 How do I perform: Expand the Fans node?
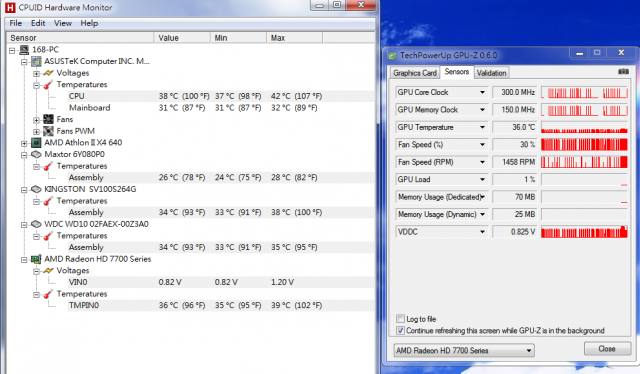[x=36, y=120]
